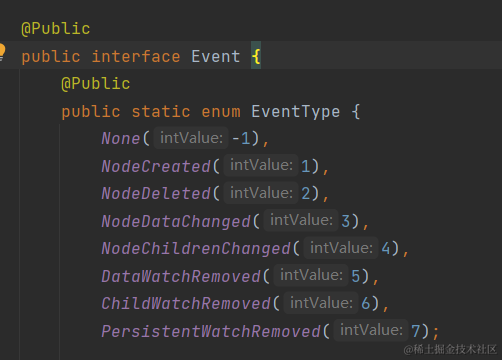Click the 'static' keyword
Viewport: 502px width, 360px height.
tap(161, 111)
